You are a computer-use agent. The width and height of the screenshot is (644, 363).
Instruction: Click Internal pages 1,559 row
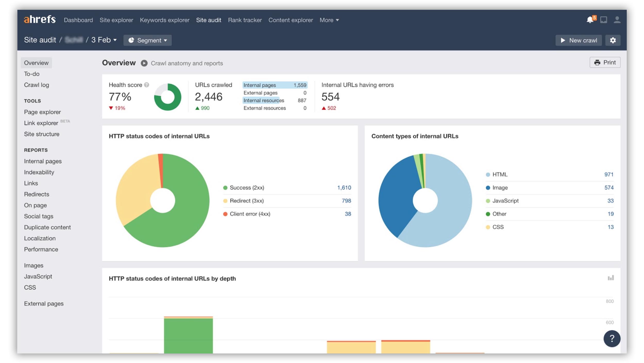point(275,85)
